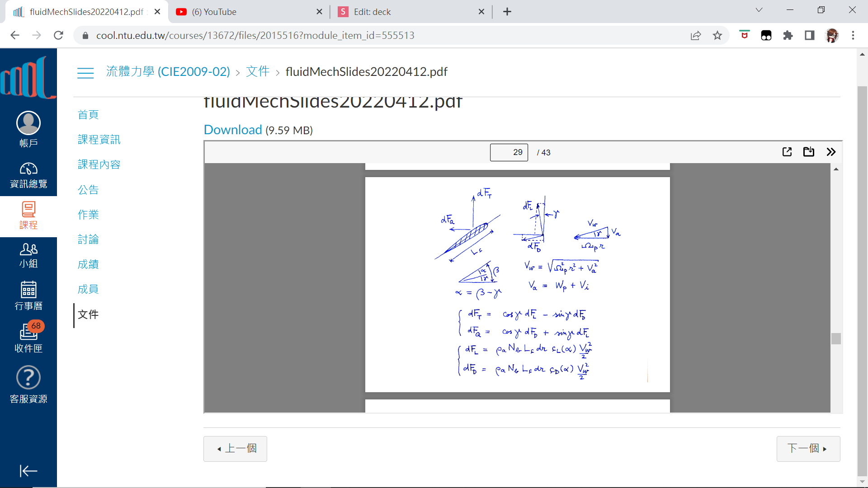The width and height of the screenshot is (868, 488).
Task: Expand the PDF viewer tools double-chevron
Action: 831,152
